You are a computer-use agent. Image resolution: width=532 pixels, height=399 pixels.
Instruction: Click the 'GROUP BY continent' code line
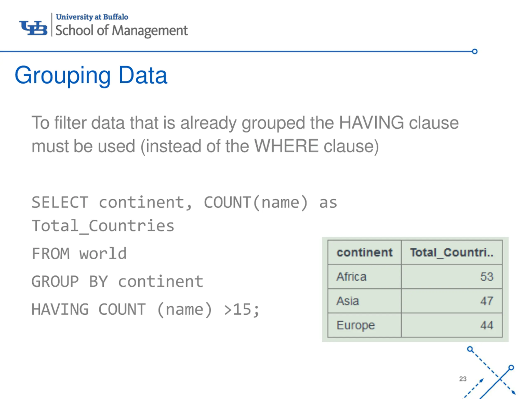coord(117,281)
